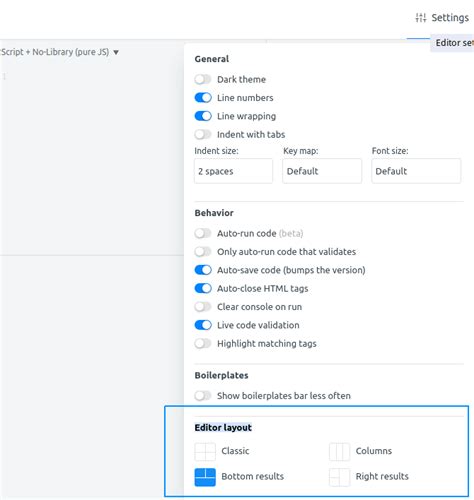Image resolution: width=474 pixels, height=500 pixels.
Task: Choose the Columns layout icon
Action: [x=339, y=451]
